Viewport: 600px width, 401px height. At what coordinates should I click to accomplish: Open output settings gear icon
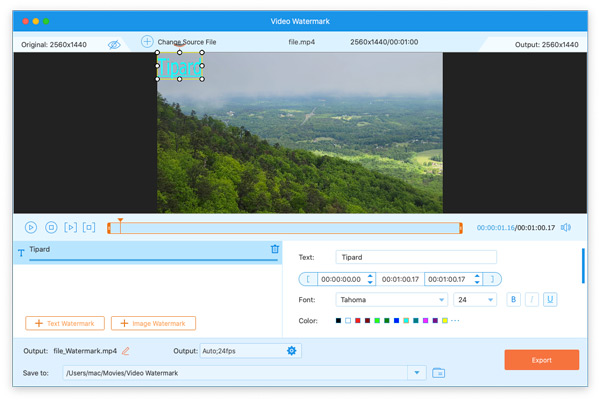click(292, 351)
